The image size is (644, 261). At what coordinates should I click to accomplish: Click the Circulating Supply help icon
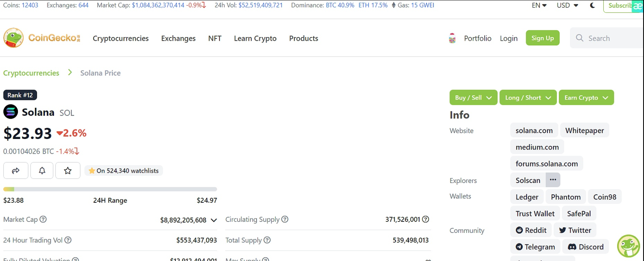[285, 219]
